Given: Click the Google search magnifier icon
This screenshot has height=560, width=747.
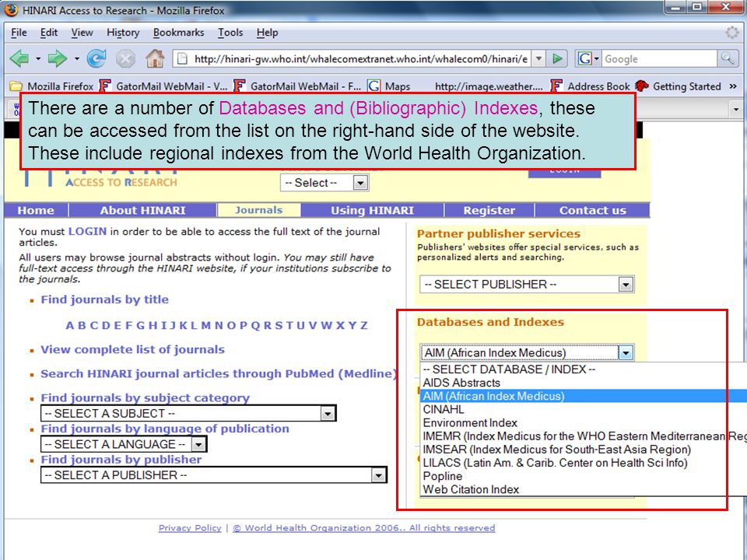Looking at the screenshot, I should point(728,58).
